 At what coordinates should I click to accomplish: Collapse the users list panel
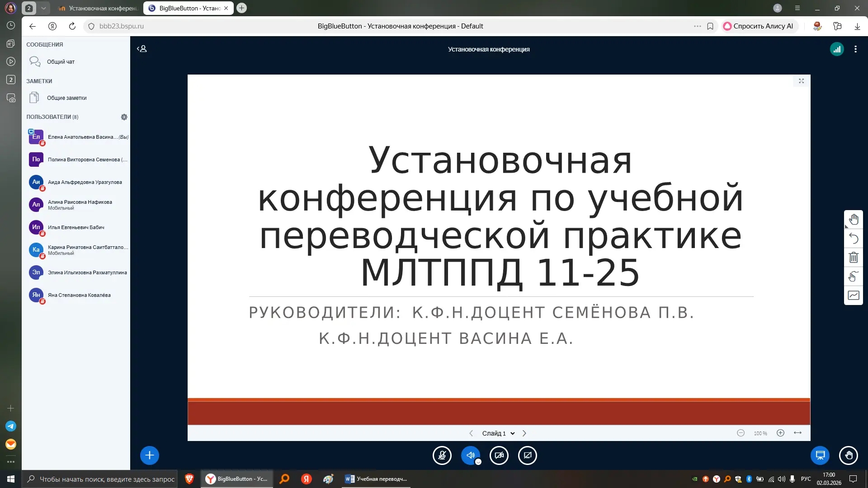142,49
